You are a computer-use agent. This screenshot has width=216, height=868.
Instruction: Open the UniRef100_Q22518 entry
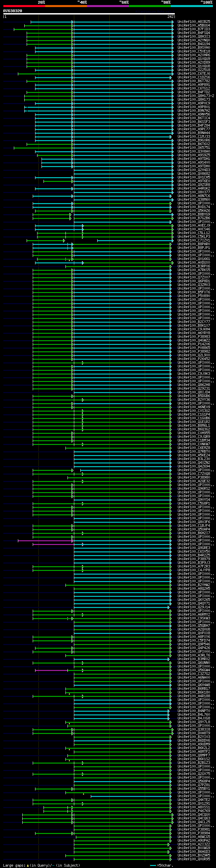tap(194, 70)
